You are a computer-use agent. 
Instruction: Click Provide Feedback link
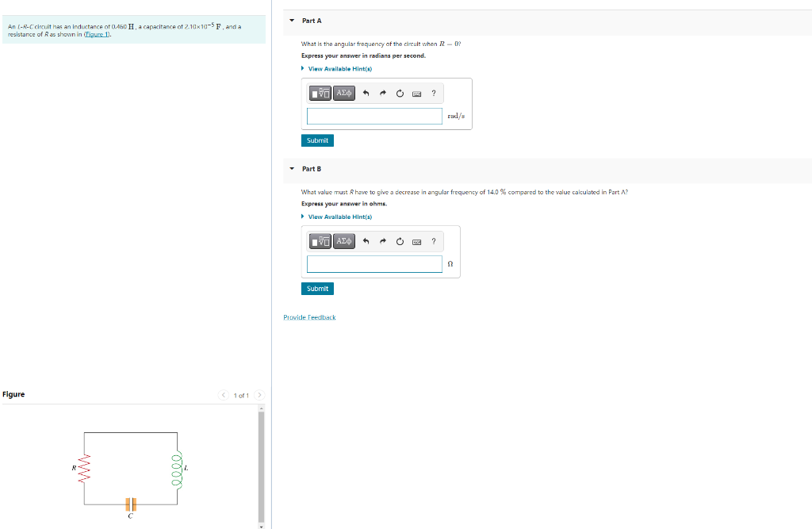click(309, 316)
